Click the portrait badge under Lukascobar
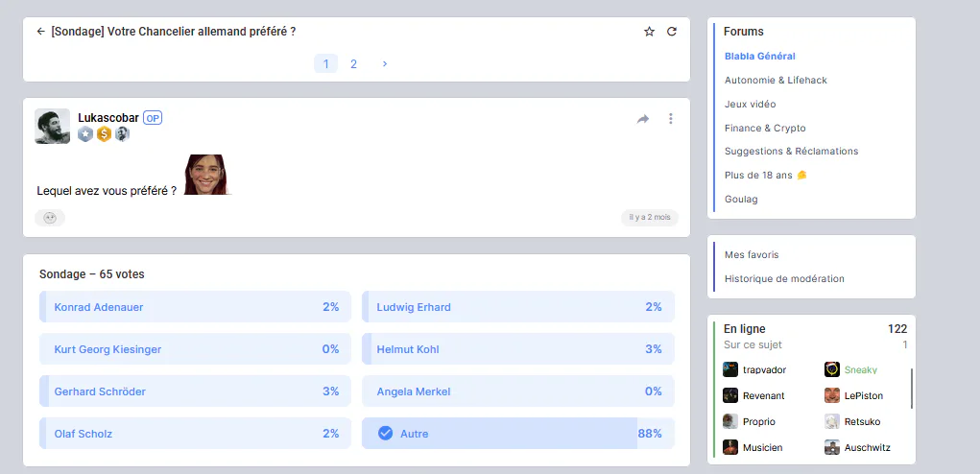 pyautogui.click(x=122, y=134)
